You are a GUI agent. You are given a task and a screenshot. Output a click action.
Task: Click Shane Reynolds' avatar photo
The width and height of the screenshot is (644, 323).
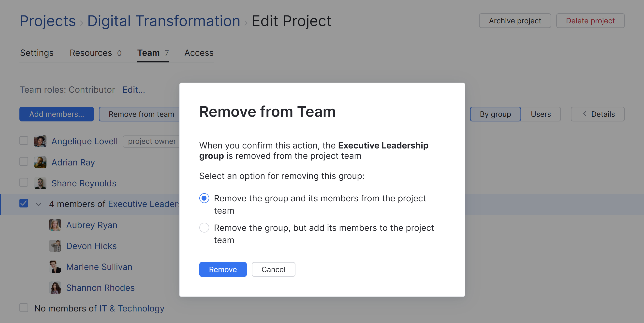pyautogui.click(x=40, y=183)
